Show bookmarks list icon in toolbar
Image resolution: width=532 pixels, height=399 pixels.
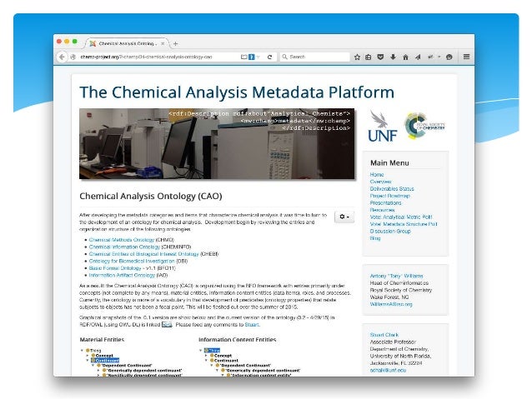pos(368,57)
